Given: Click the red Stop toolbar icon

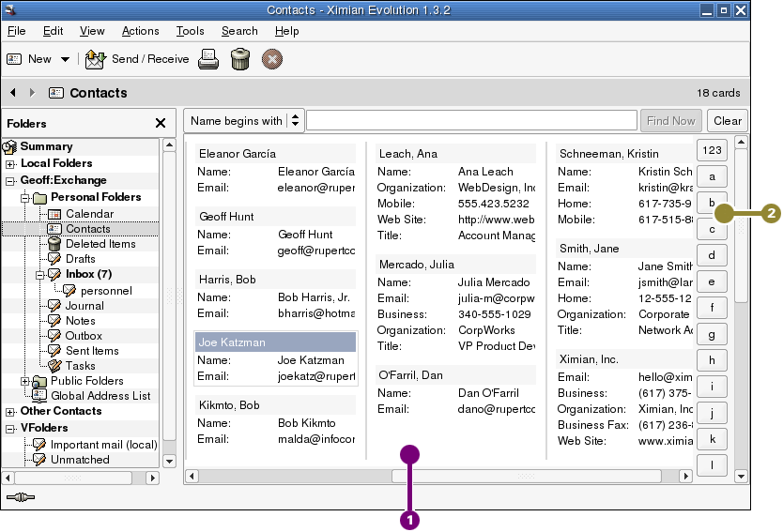Looking at the screenshot, I should coord(272,59).
